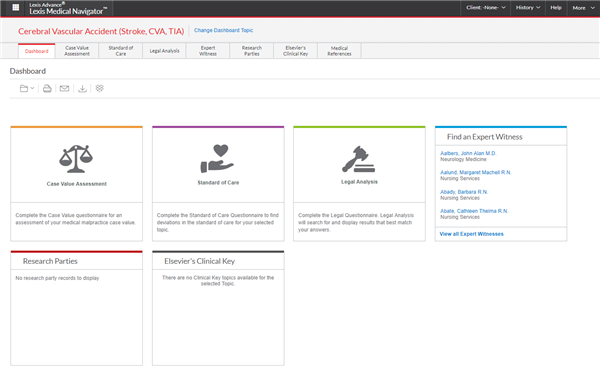Click the gavel icon

tap(359, 159)
